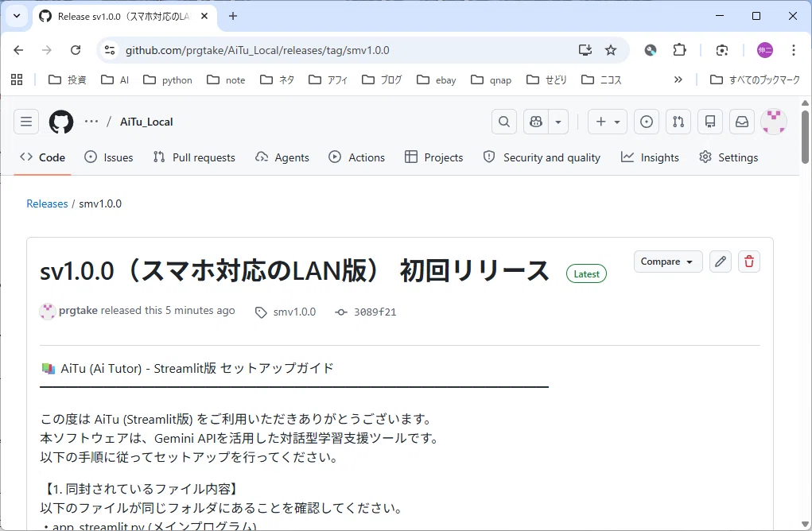Open the すべてのブックマーク folder
Image resolution: width=812 pixels, height=531 pixels.
click(755, 79)
